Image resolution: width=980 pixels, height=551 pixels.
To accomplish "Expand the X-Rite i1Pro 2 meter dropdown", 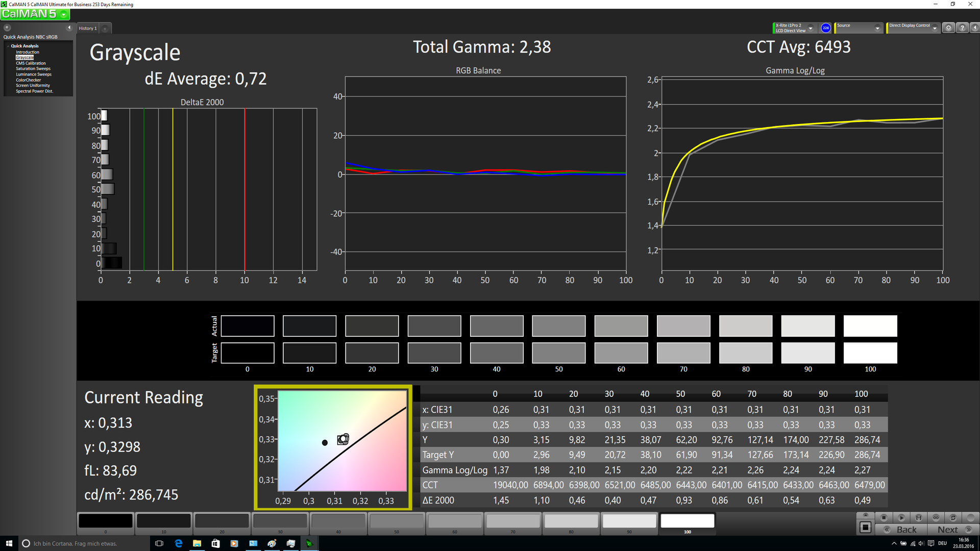I will click(811, 29).
